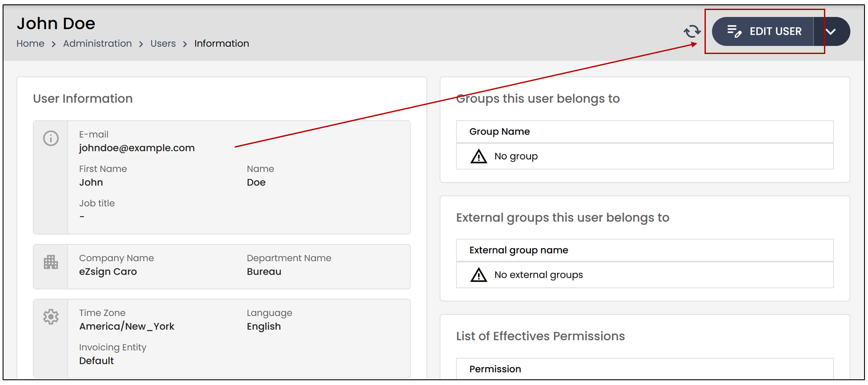Open the Administration breadcrumb link

tap(97, 44)
